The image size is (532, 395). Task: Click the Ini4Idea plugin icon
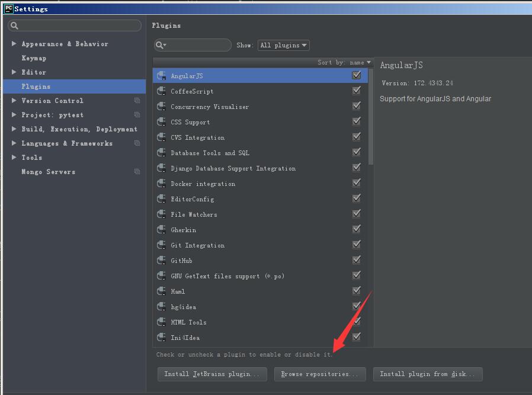[161, 338]
